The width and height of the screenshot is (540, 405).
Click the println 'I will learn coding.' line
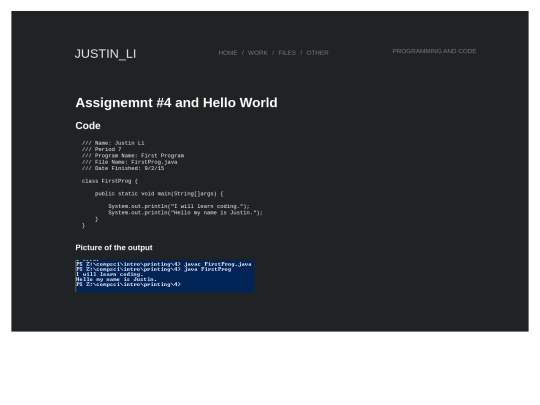[x=179, y=206]
